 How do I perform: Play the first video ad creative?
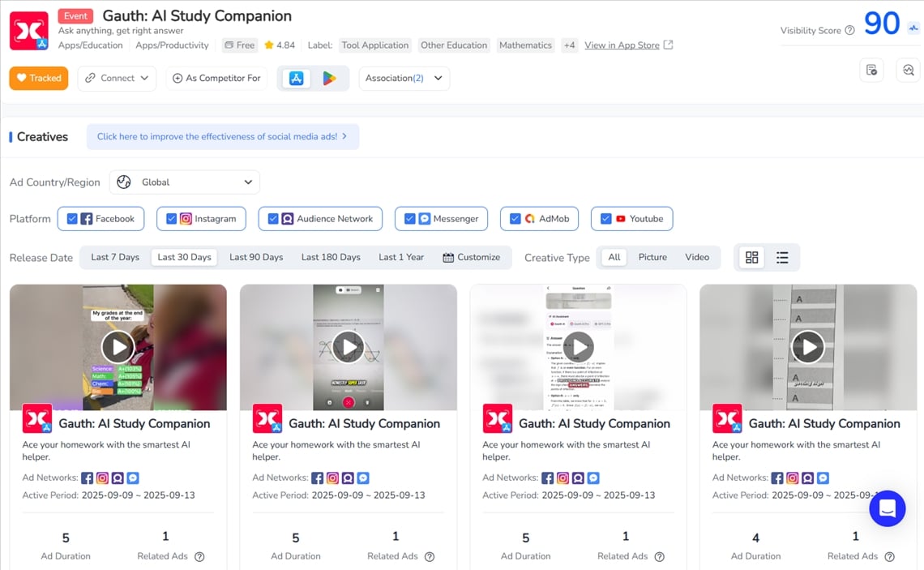pos(118,347)
